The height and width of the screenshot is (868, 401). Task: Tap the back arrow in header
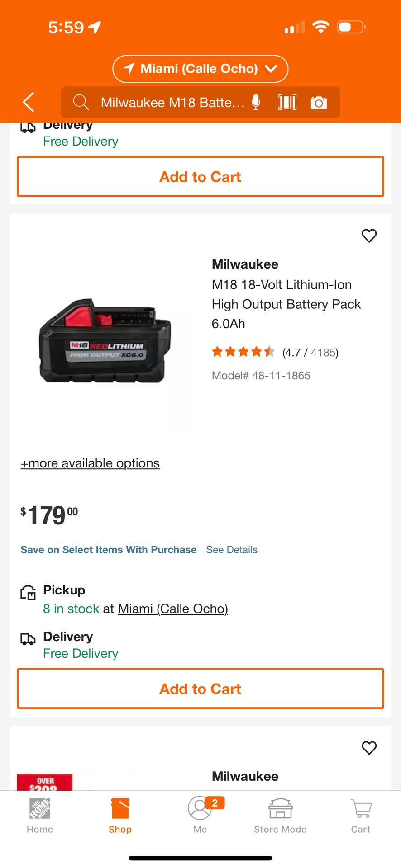pyautogui.click(x=29, y=102)
